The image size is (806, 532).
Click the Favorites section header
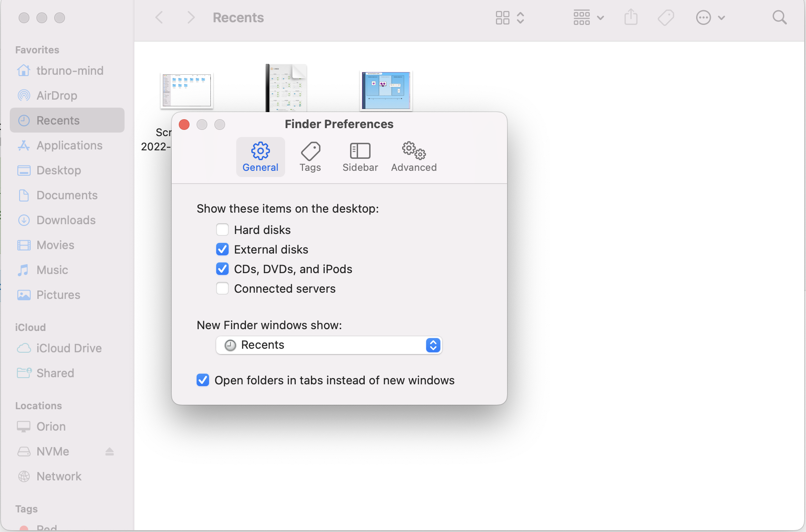tap(37, 50)
